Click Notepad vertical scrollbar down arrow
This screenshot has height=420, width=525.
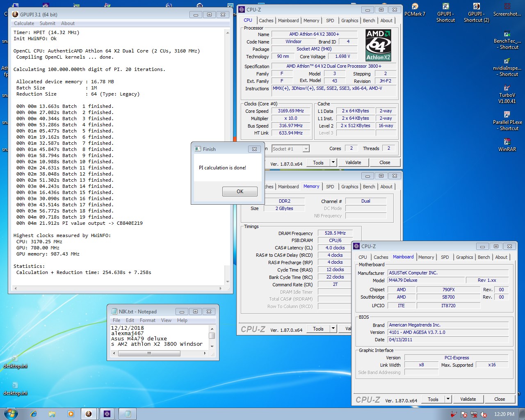pyautogui.click(x=212, y=346)
